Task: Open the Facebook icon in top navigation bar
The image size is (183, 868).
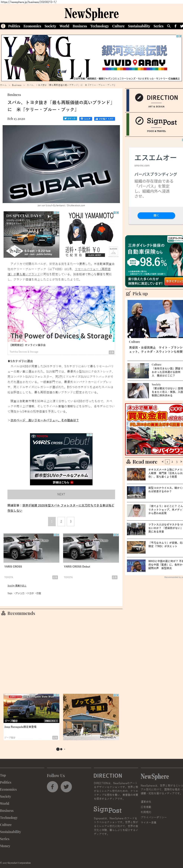Action: click(175, 26)
